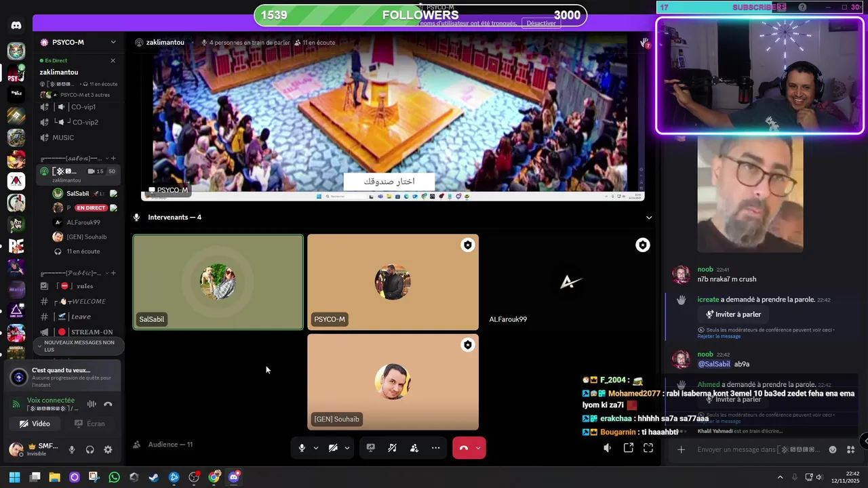Click moderator badge on PSYCO-M tile
The width and height of the screenshot is (868, 488).
[468, 245]
